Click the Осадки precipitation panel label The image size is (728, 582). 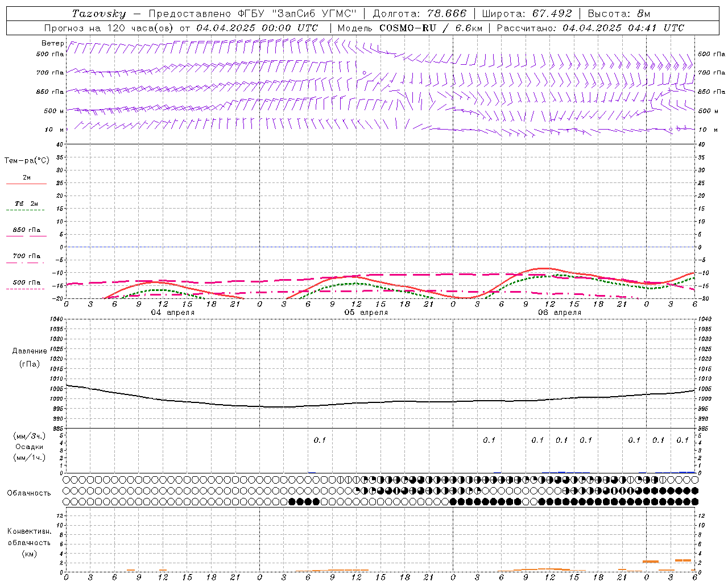(29, 447)
